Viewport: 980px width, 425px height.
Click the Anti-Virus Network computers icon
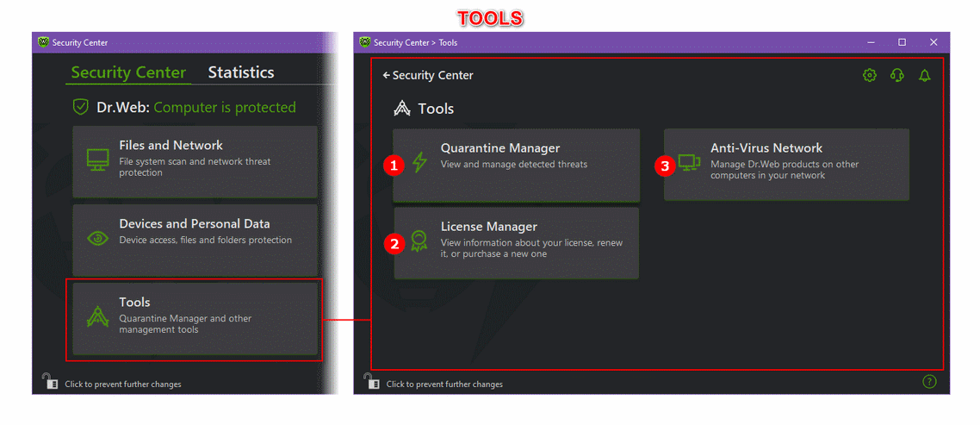(x=690, y=163)
